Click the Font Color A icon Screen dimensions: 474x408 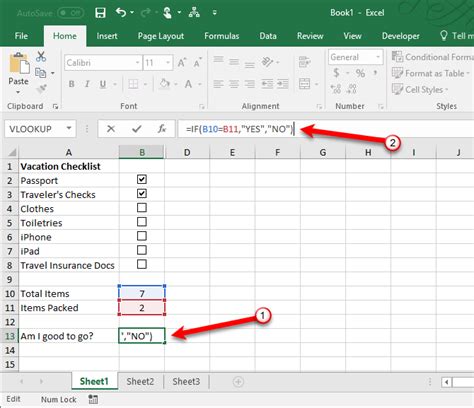[x=189, y=84]
